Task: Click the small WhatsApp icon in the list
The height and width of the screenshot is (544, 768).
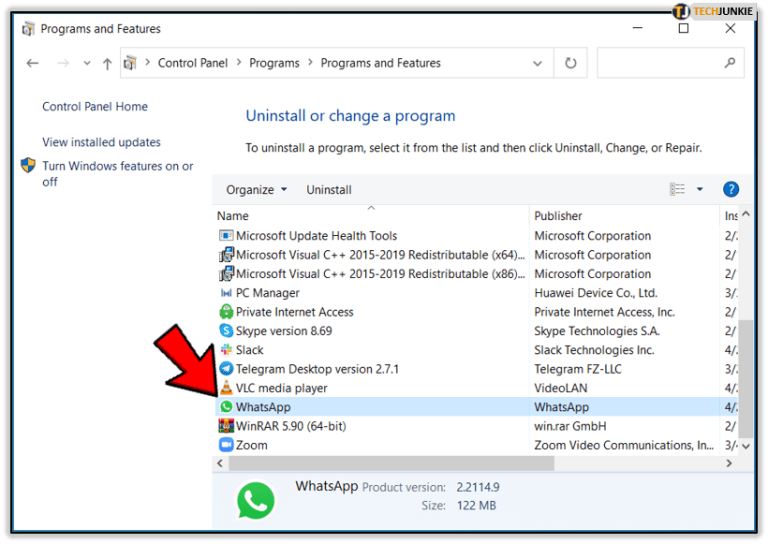Action: click(226, 407)
